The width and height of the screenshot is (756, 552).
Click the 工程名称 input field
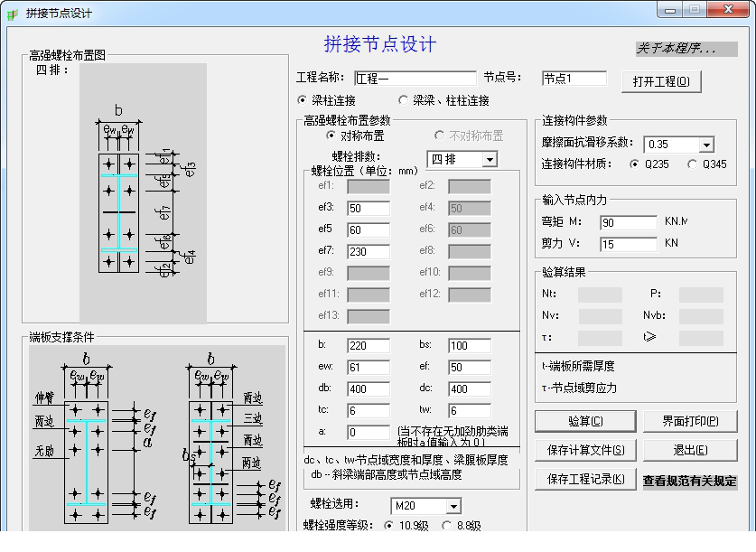(x=415, y=78)
